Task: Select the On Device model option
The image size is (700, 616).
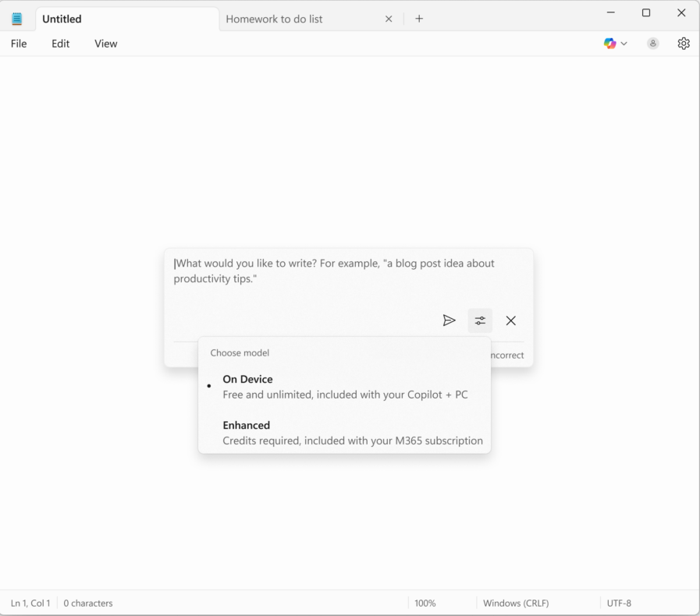Action: [x=344, y=387]
